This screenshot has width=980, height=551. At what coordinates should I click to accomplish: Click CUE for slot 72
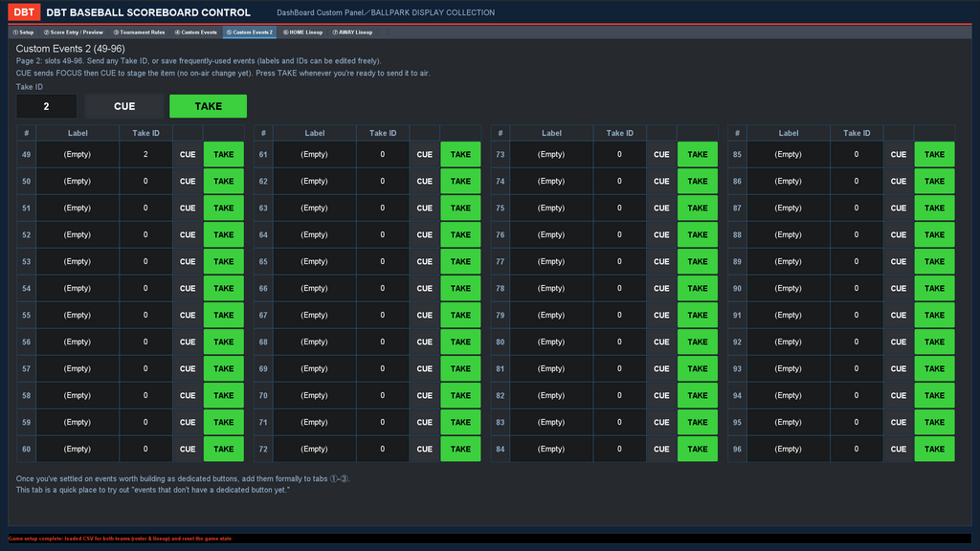424,450
